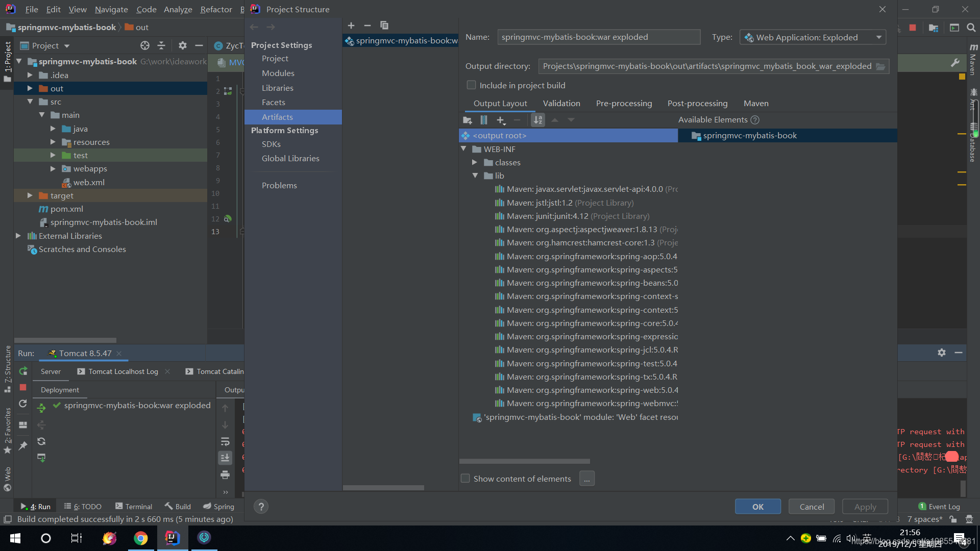Open the Refactor menu

pyautogui.click(x=216, y=9)
